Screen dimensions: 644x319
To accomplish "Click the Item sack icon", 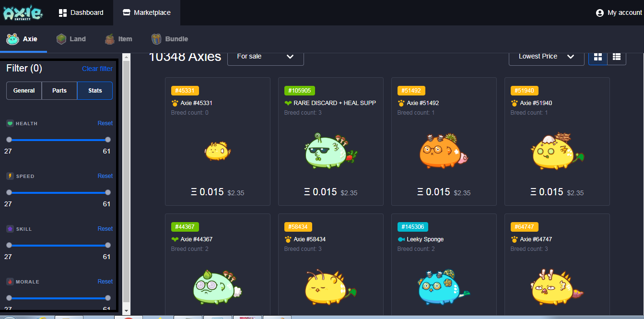I will 110,39.
